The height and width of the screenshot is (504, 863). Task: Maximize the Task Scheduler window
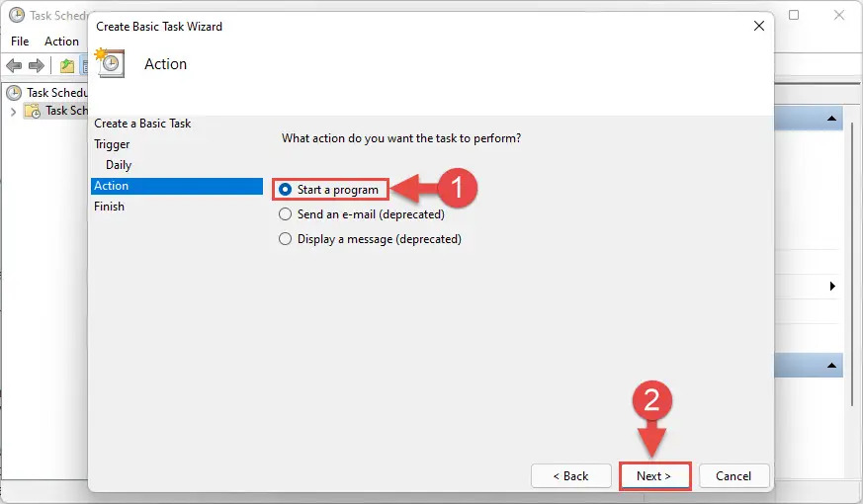794,15
